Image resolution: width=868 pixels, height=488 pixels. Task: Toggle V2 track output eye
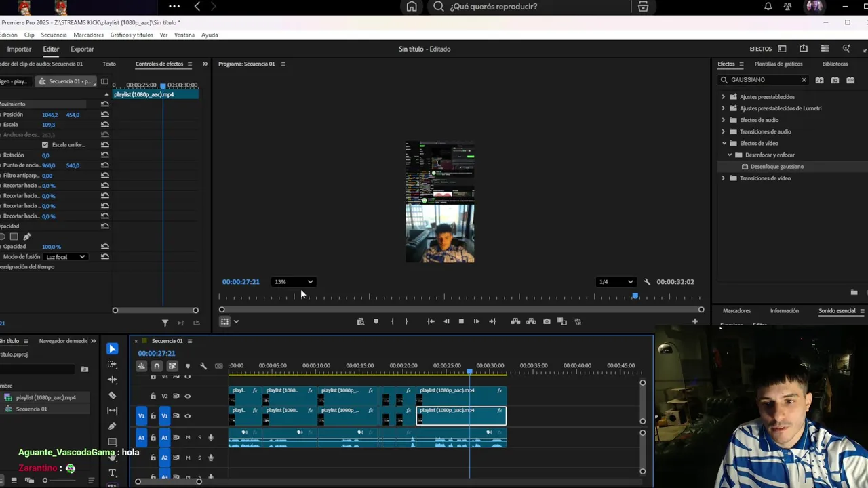click(188, 396)
